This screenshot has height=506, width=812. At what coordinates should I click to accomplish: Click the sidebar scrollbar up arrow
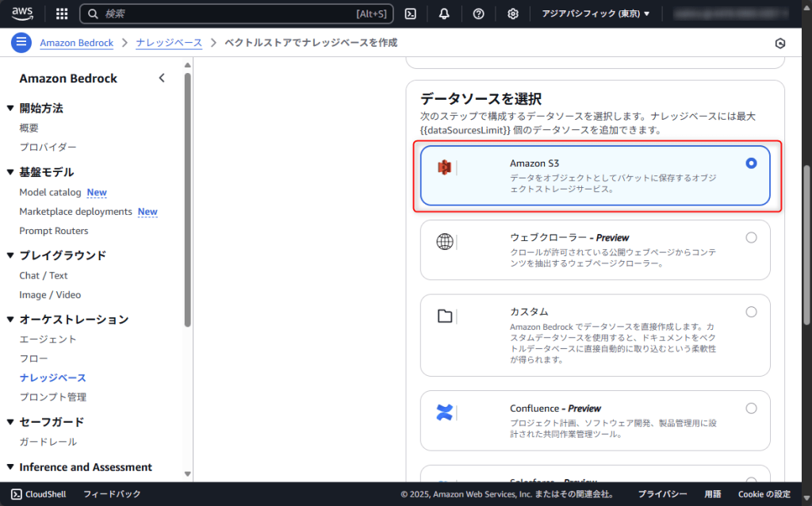point(187,65)
